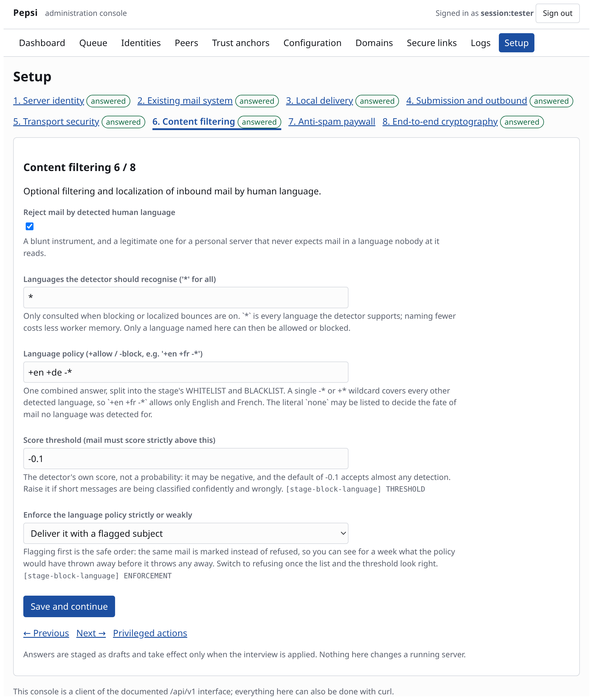Click the detector languages input field

tap(186, 298)
